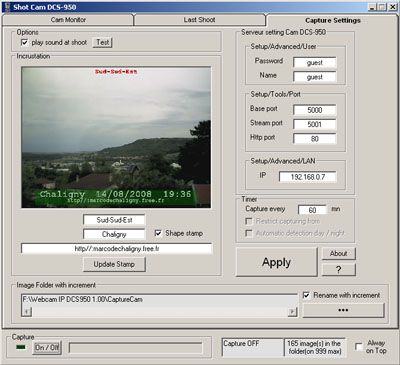The width and height of the screenshot is (400, 365).
Task: Edit the Http port field
Action: 315,139
